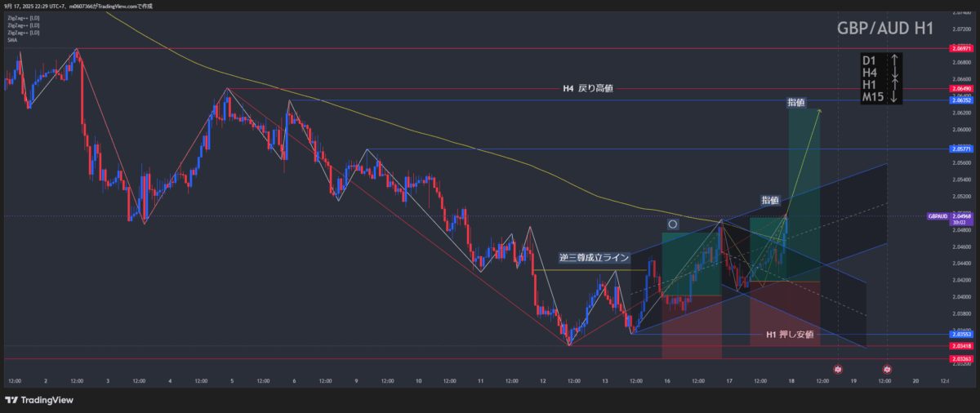Click the economic event icon before date 19
980x413 pixels.
click(837, 370)
